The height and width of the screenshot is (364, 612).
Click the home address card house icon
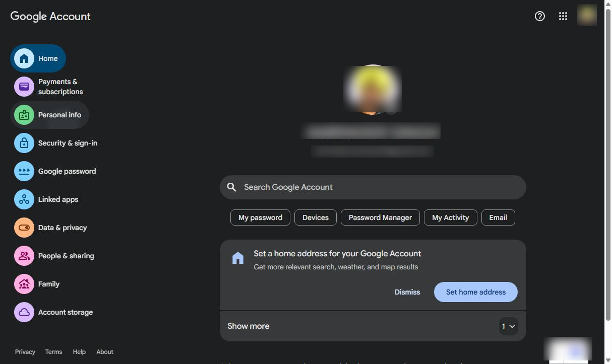(x=237, y=258)
